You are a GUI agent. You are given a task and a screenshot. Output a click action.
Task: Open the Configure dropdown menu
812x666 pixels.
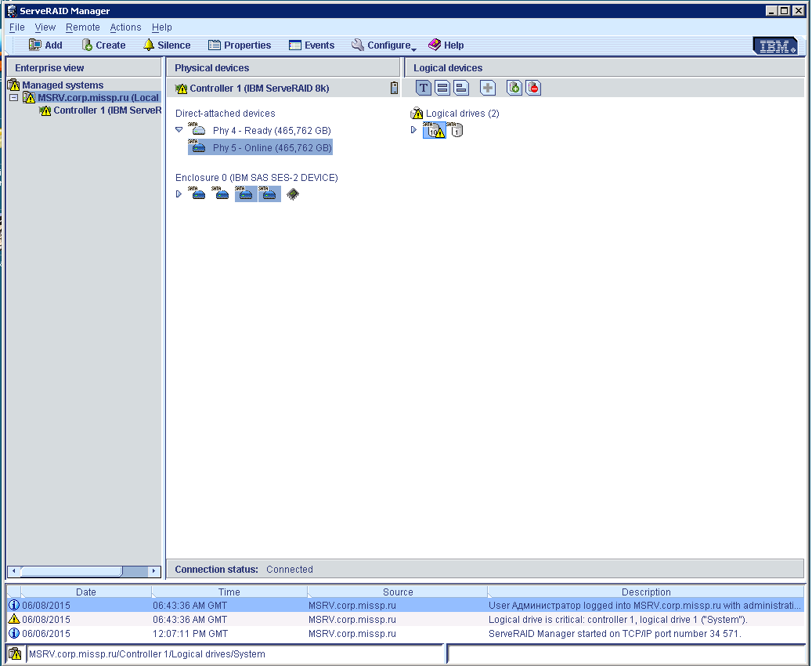click(384, 45)
